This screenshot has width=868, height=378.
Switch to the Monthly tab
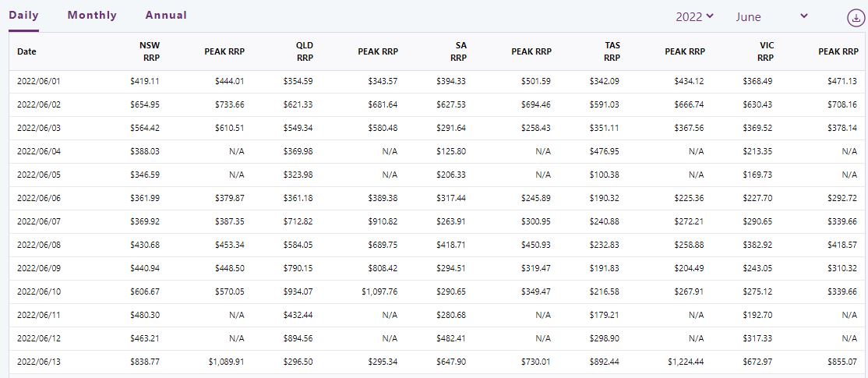pos(92,16)
